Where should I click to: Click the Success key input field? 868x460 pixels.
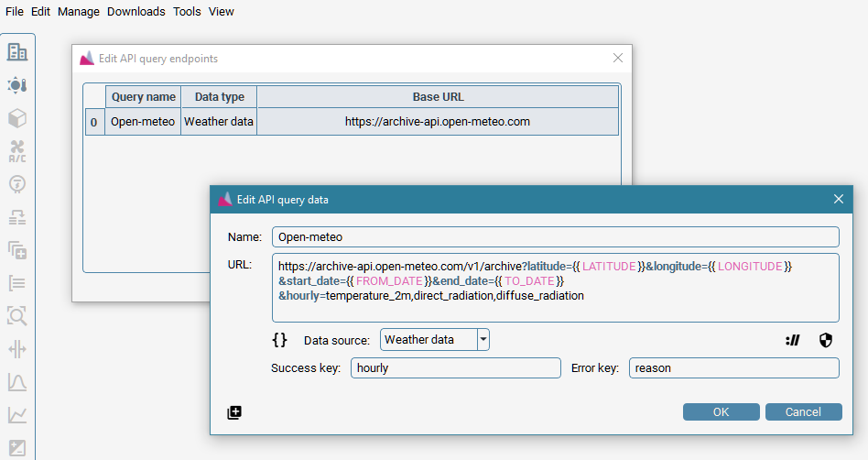click(x=455, y=368)
